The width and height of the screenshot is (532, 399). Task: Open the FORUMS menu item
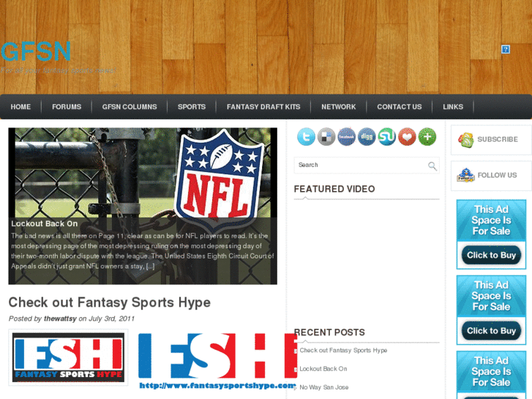[x=67, y=107]
